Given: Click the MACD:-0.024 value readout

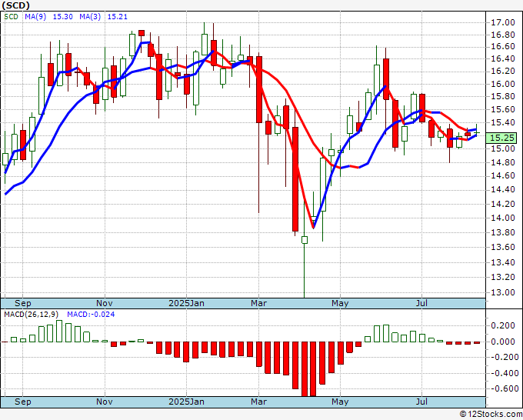Looking at the screenshot, I should 91,315.
